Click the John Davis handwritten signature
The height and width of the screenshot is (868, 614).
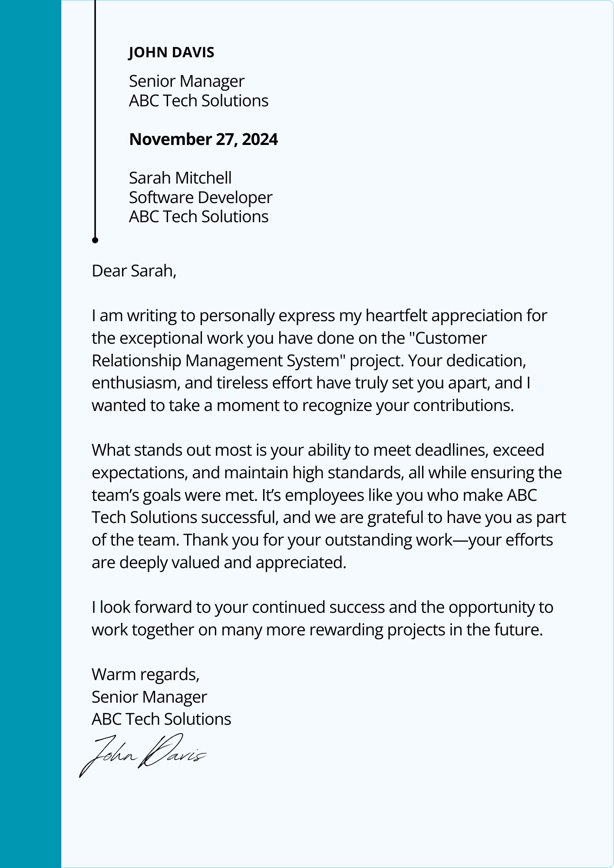point(142,755)
